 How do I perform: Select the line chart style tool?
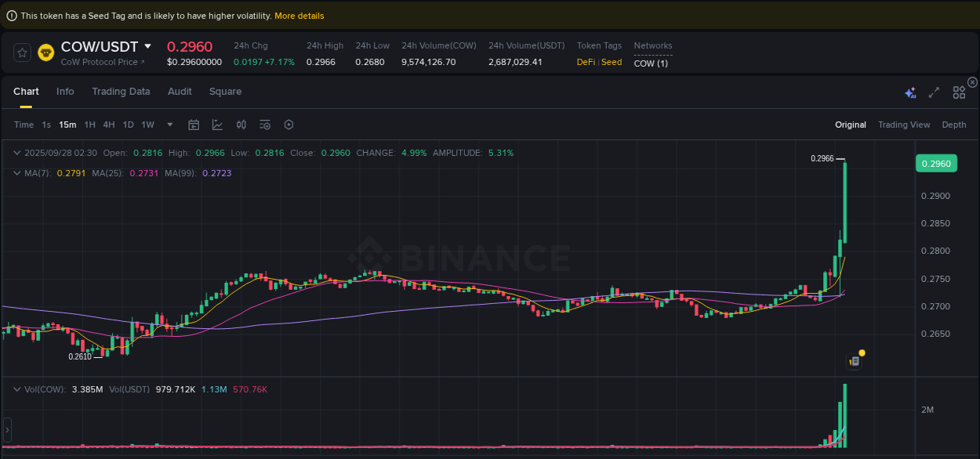point(217,125)
